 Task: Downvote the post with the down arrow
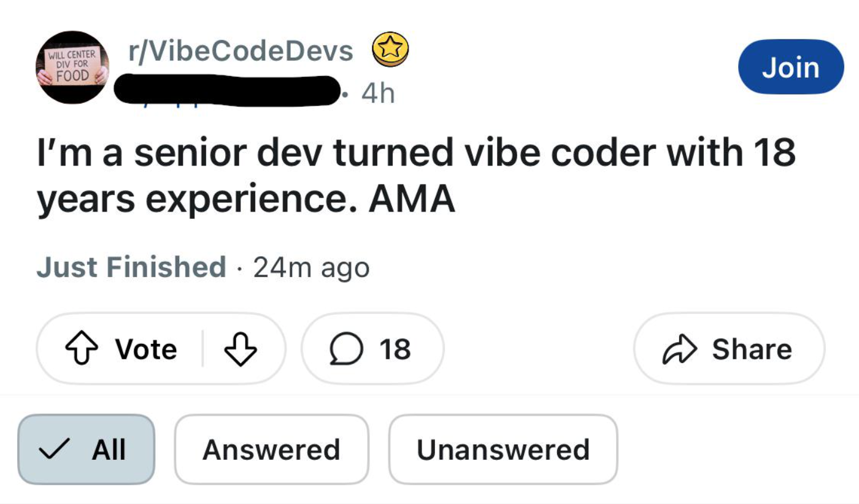coord(240,349)
